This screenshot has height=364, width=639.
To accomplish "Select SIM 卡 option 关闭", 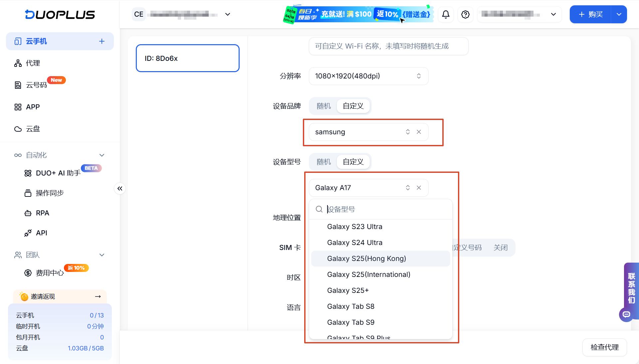I will click(500, 248).
